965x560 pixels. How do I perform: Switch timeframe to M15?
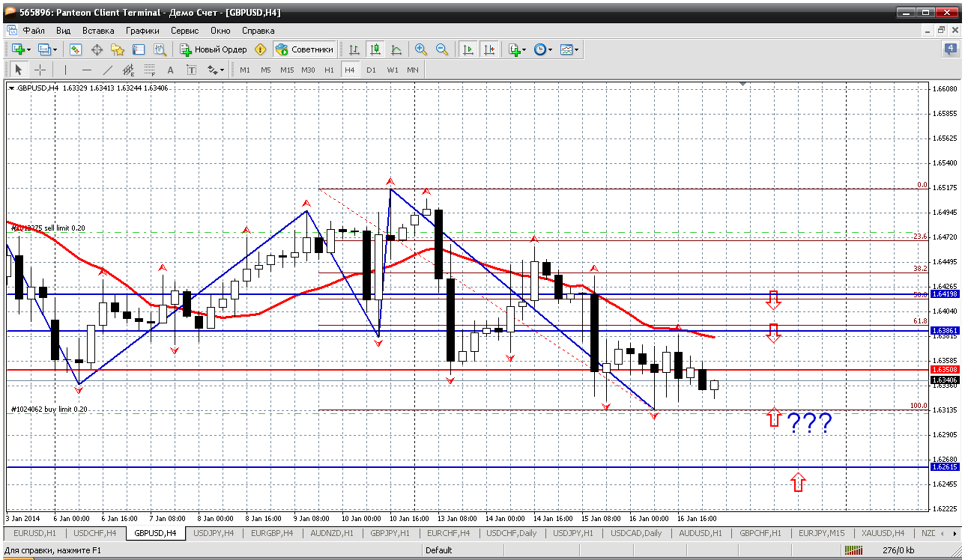pyautogui.click(x=287, y=70)
